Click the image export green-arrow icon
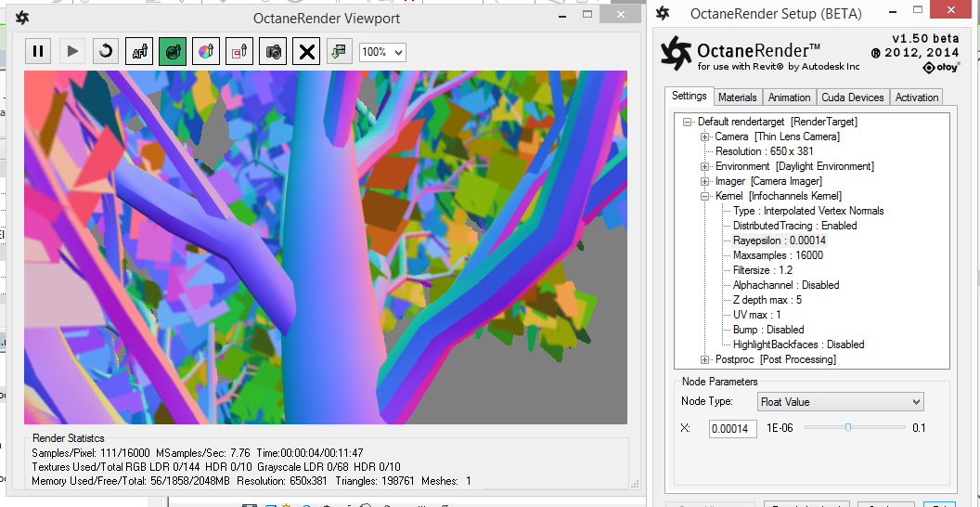Image resolution: width=980 pixels, height=507 pixels. 340,51
